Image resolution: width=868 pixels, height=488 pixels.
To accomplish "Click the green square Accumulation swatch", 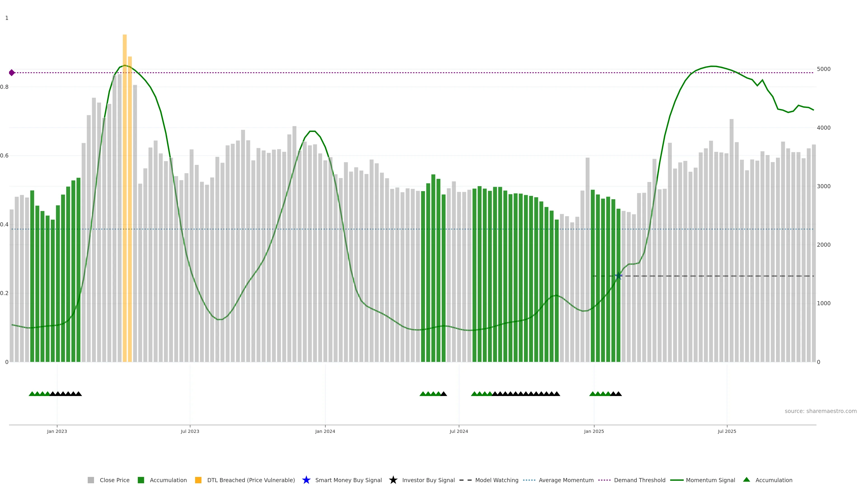I will (141, 480).
